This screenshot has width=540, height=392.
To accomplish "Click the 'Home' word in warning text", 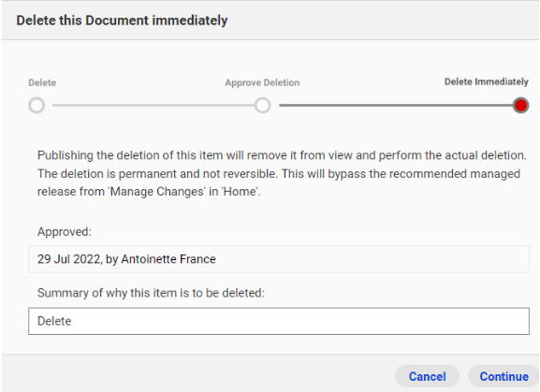I will tap(240, 192).
